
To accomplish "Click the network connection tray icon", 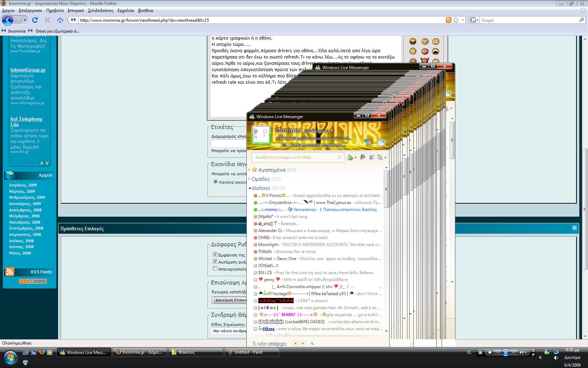I will pyautogui.click(x=556, y=351).
